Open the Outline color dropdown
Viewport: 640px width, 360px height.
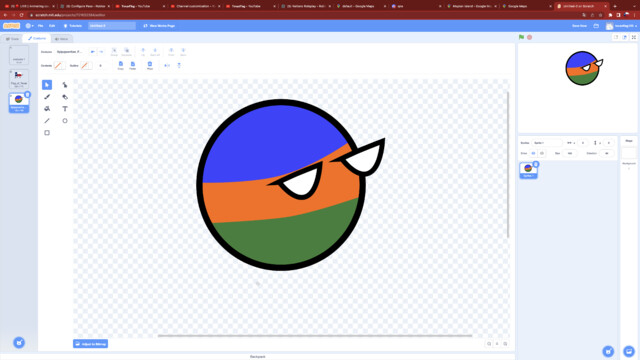(x=86, y=65)
